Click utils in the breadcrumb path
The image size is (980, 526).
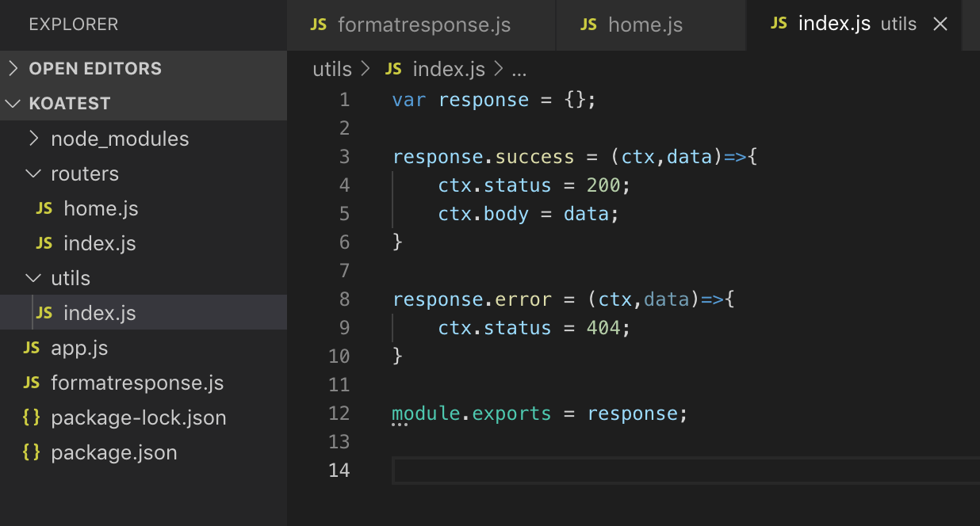[331, 70]
